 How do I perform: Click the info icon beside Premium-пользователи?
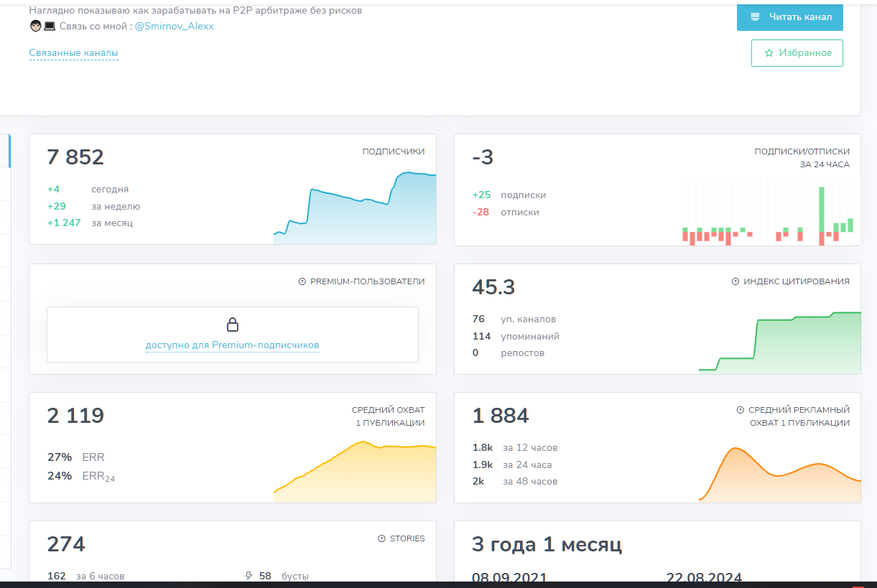(x=302, y=281)
